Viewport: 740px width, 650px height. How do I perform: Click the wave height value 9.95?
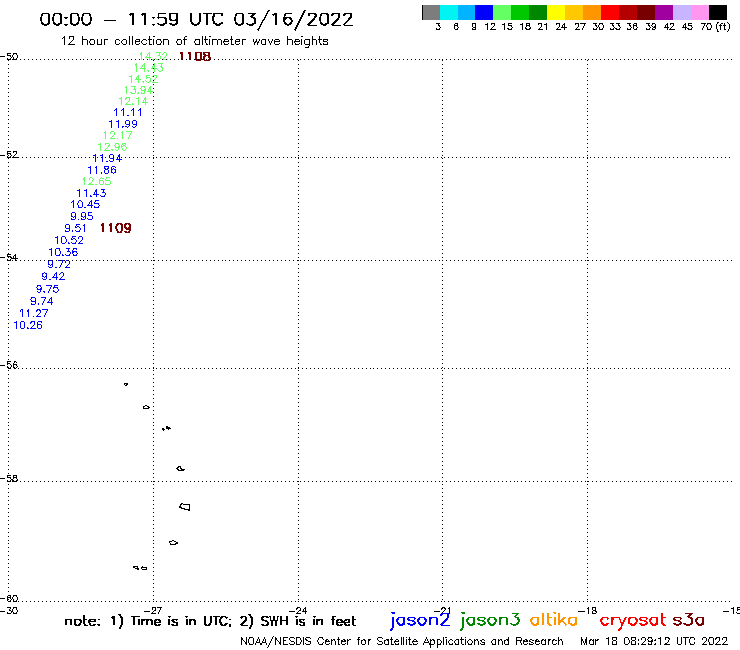point(82,216)
